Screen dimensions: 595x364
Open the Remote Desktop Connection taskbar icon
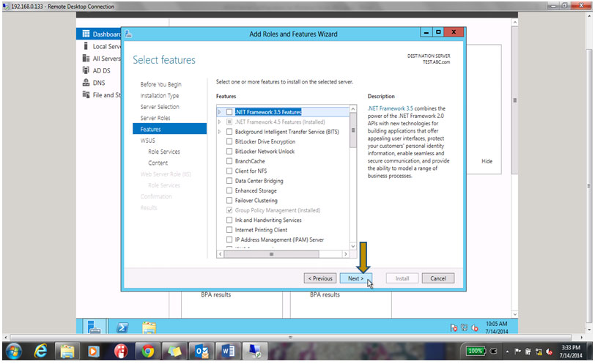[254, 352]
